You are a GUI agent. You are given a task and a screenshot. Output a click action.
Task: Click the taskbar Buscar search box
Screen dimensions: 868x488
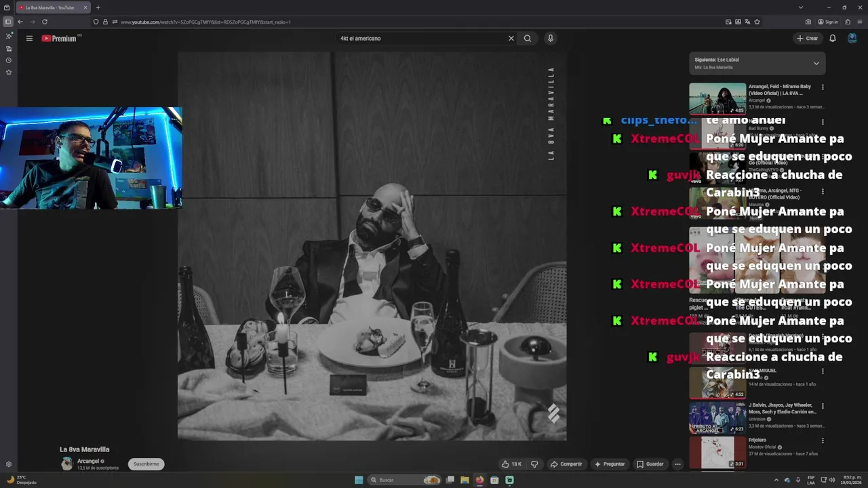pos(405,480)
